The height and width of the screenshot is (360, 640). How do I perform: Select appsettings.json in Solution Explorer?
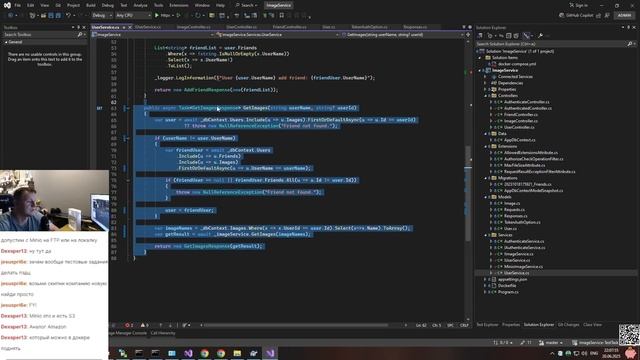[512, 280]
